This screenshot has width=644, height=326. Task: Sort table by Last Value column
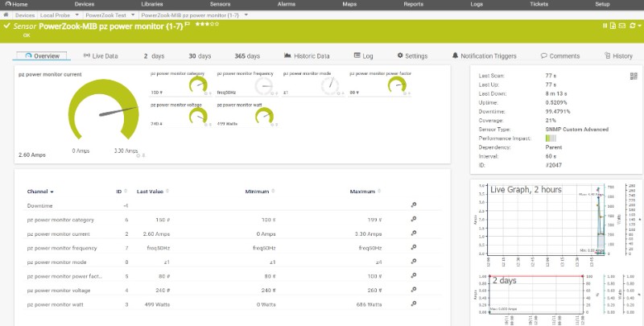coord(153,192)
